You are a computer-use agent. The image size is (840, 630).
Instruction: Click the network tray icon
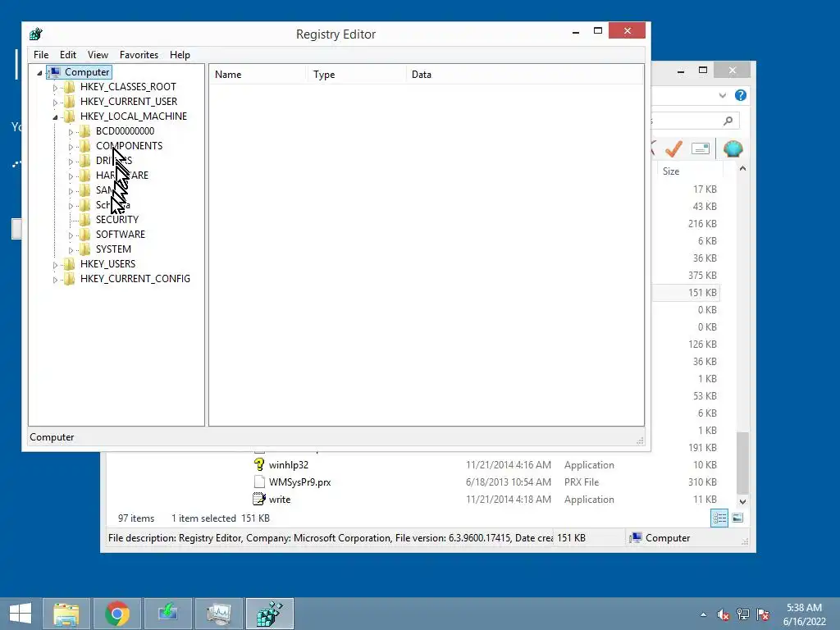click(x=743, y=614)
